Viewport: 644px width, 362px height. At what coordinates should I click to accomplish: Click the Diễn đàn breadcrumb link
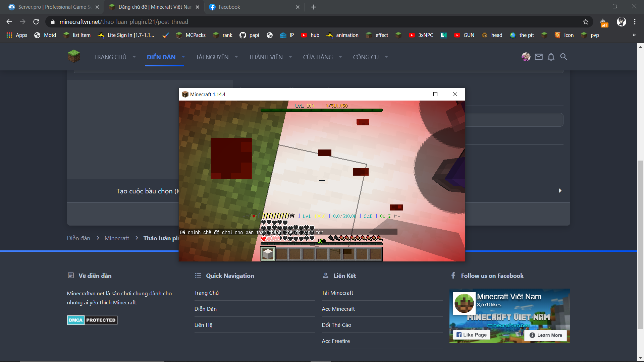pos(78,238)
